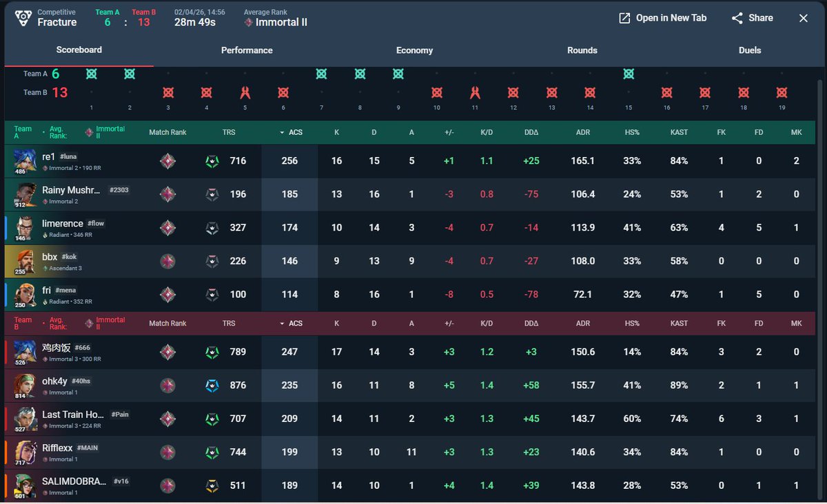The width and height of the screenshot is (827, 504).
Task: Click ohk4y agent avatar
Action: coord(25,386)
